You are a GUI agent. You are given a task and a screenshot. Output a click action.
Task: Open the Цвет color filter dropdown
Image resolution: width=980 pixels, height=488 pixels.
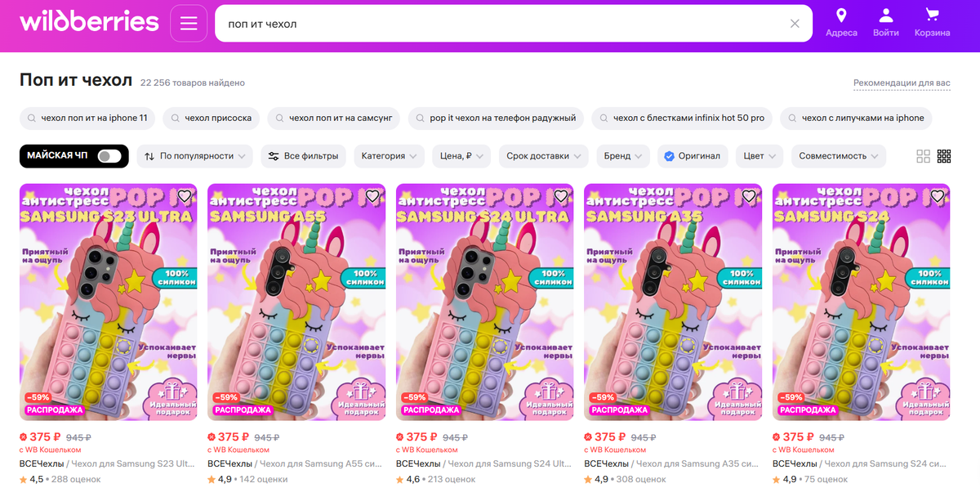coord(759,156)
